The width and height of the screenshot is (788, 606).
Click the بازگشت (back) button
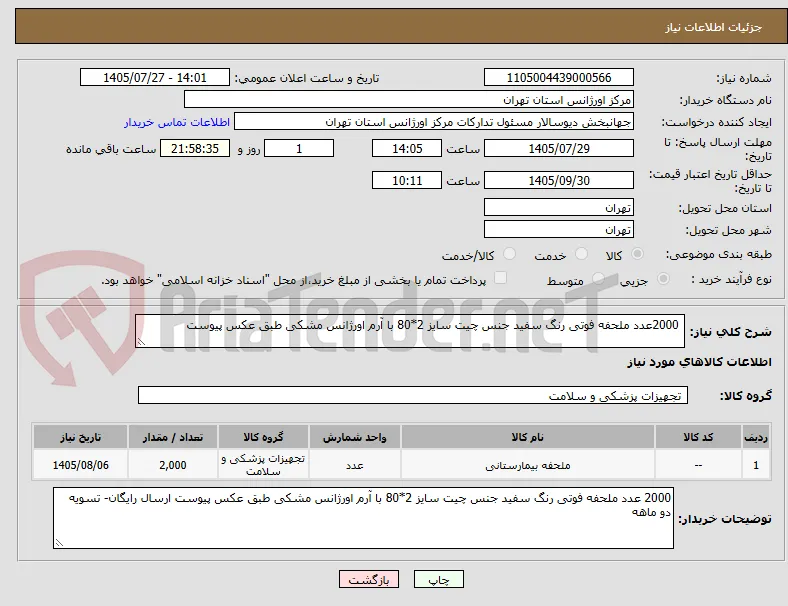pos(369,579)
